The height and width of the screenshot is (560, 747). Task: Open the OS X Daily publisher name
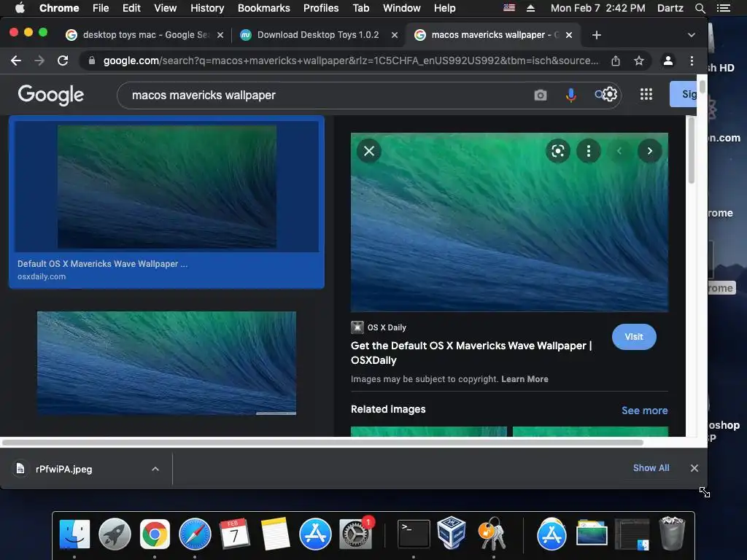(387, 327)
